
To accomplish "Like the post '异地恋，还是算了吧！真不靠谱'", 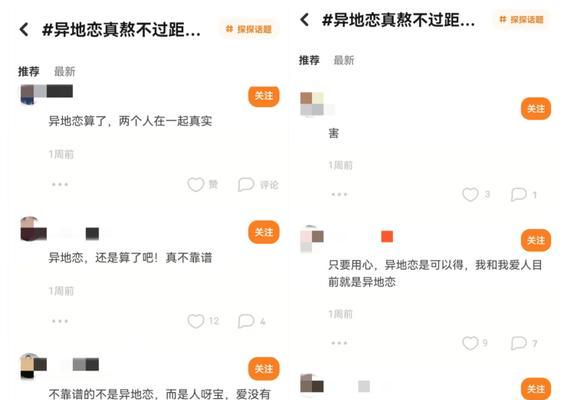I will coord(195,321).
